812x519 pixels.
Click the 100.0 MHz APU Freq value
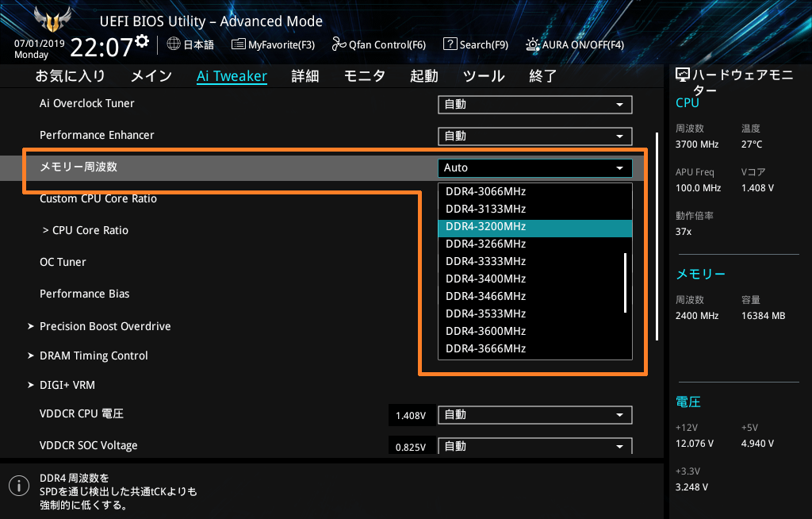click(x=698, y=188)
